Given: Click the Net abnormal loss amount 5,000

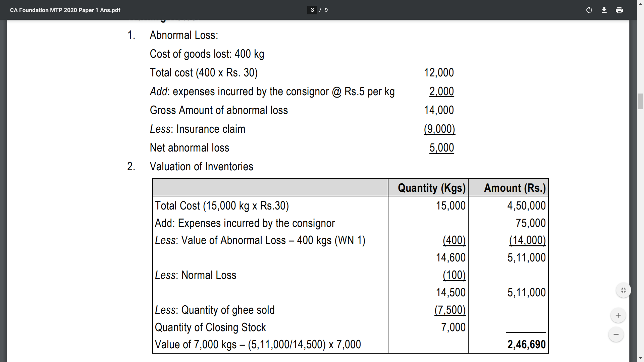Looking at the screenshot, I should (x=441, y=148).
